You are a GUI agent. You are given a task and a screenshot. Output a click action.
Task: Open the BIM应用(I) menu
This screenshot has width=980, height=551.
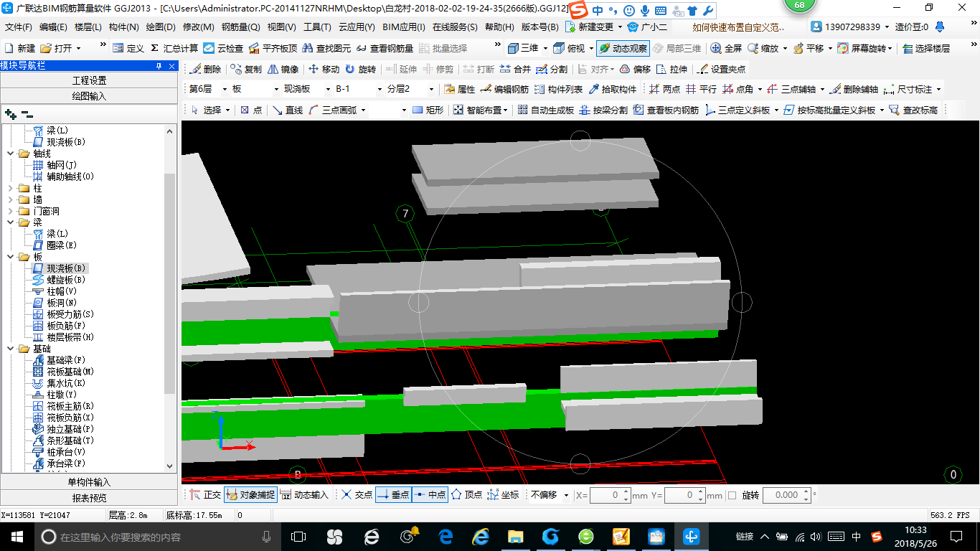[x=404, y=27]
